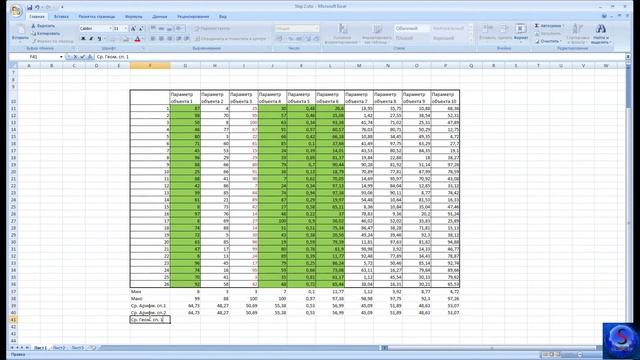Open the Формат cells menu
Image resolution: width=640 pixels, height=360 pixels.
coord(521,32)
